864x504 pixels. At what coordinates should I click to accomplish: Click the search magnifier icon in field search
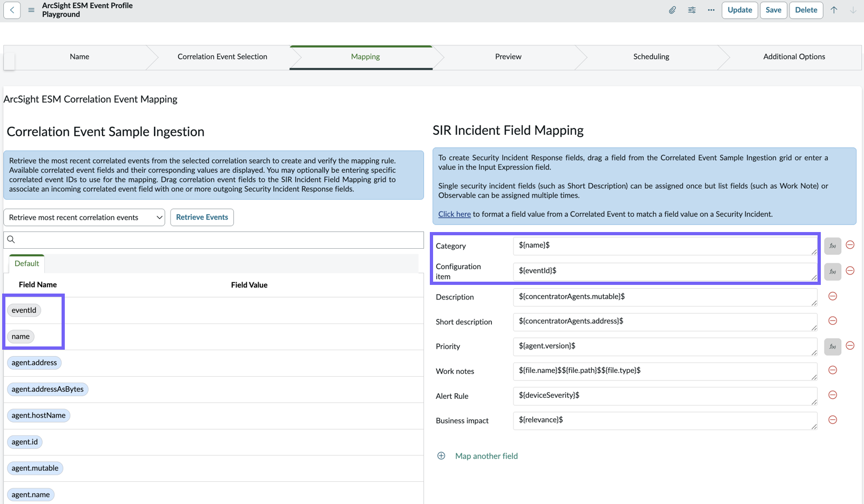[x=11, y=240]
